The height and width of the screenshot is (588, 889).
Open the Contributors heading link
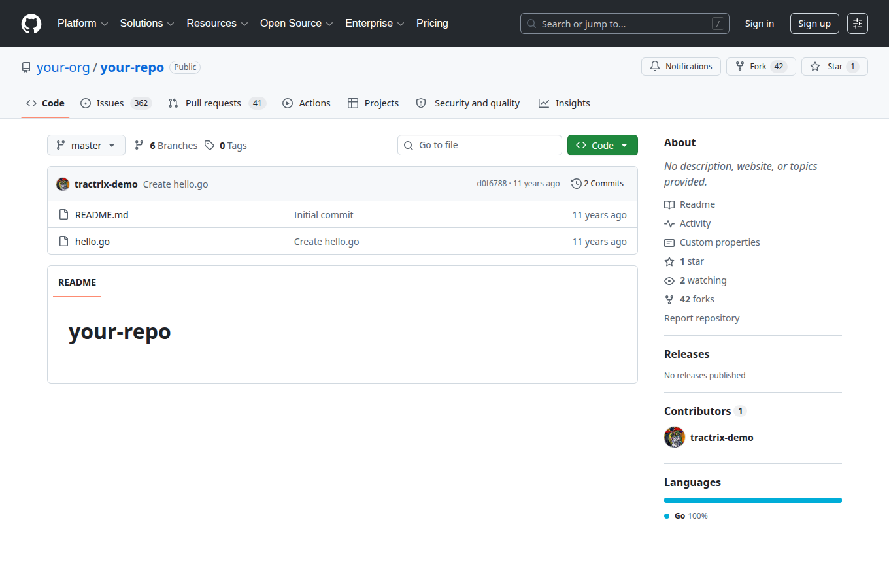coord(705,411)
